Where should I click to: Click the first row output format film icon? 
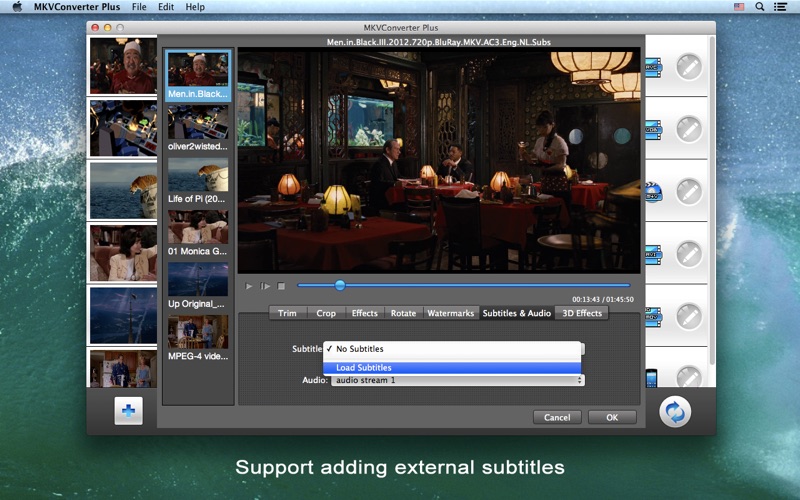point(654,67)
